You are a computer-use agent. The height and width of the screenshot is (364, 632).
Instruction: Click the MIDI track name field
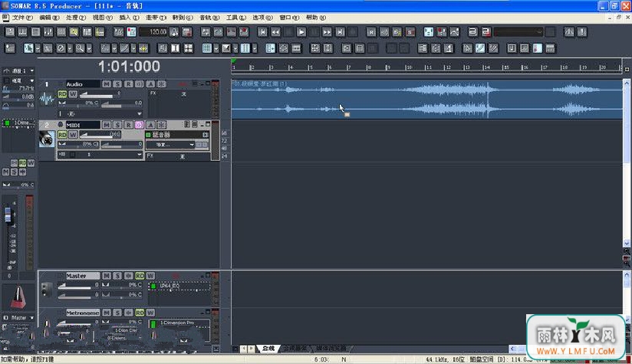(83, 125)
